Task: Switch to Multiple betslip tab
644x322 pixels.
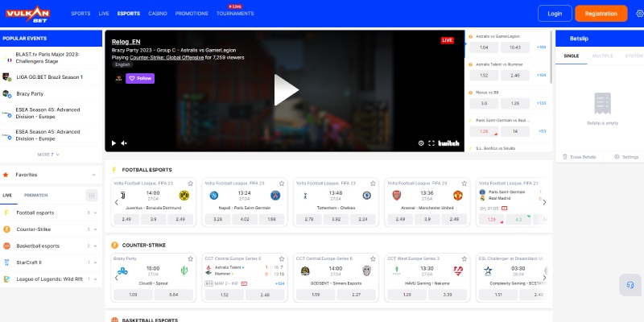Action: [x=602, y=56]
